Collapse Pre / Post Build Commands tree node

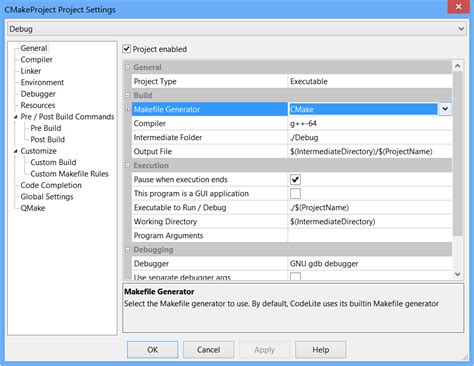tap(15, 117)
